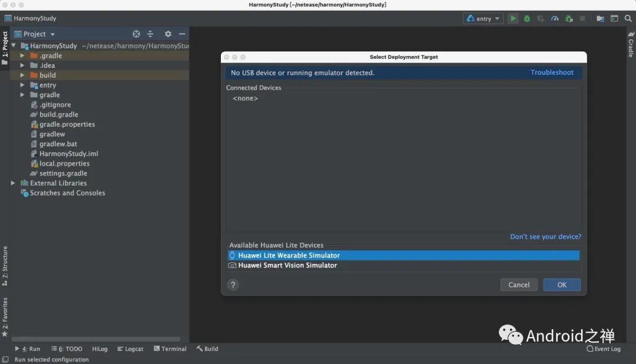This screenshot has height=364, width=636.
Task: Open the Project side tab
Action: 5,48
